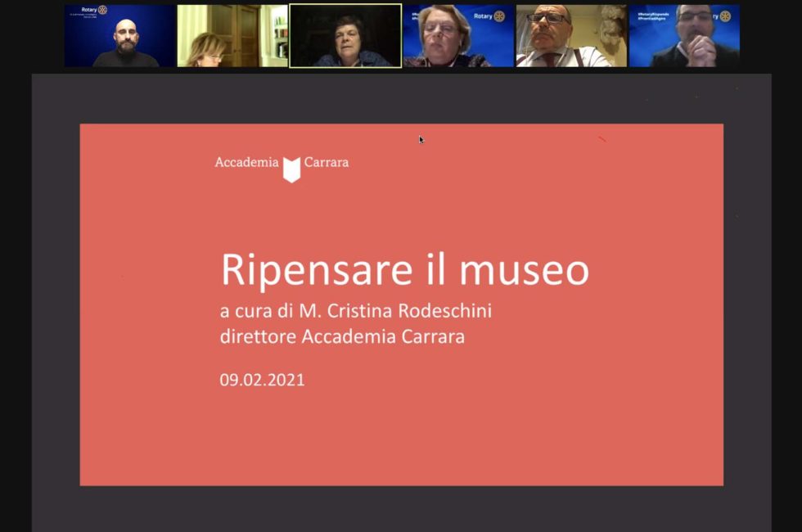Click the 'a cura di M. Cristina Rodeschini' line
Screen dimensions: 802x532
pyautogui.click(x=356, y=312)
